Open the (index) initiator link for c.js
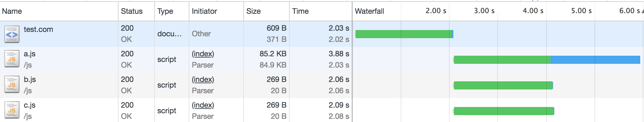This screenshot has height=122, width=644. point(203,105)
